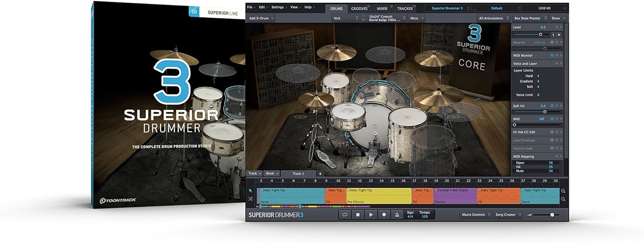Select the yellow Pre Chorus block

(379, 196)
